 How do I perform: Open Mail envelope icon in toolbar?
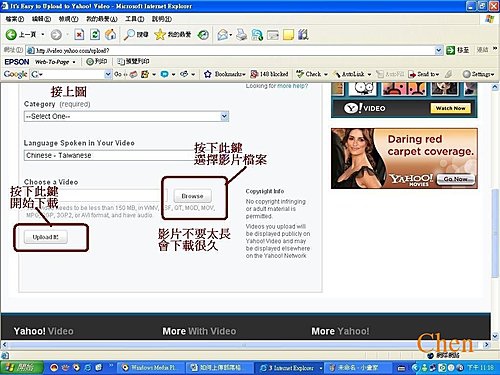(x=222, y=34)
